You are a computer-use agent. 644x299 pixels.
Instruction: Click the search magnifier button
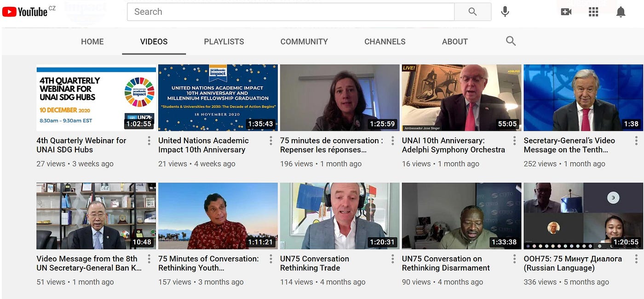[x=472, y=12]
